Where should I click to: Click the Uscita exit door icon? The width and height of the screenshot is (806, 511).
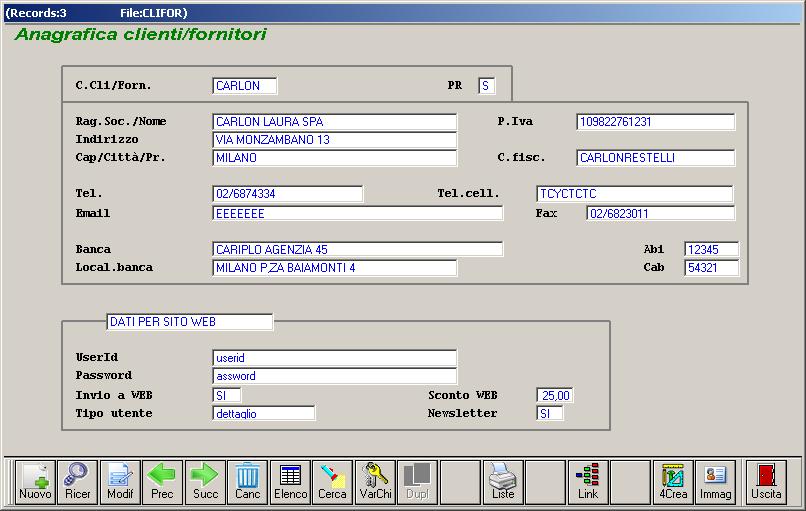[x=766, y=482]
